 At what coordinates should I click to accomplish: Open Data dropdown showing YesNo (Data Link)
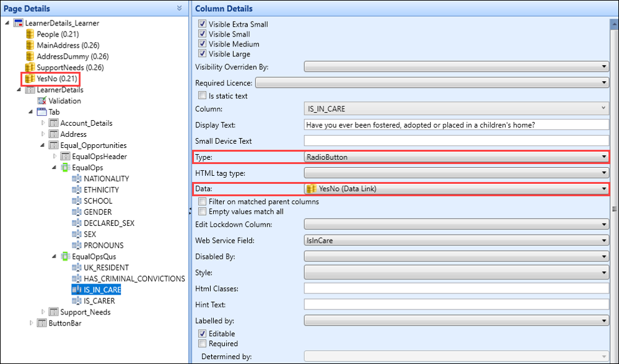click(x=457, y=189)
